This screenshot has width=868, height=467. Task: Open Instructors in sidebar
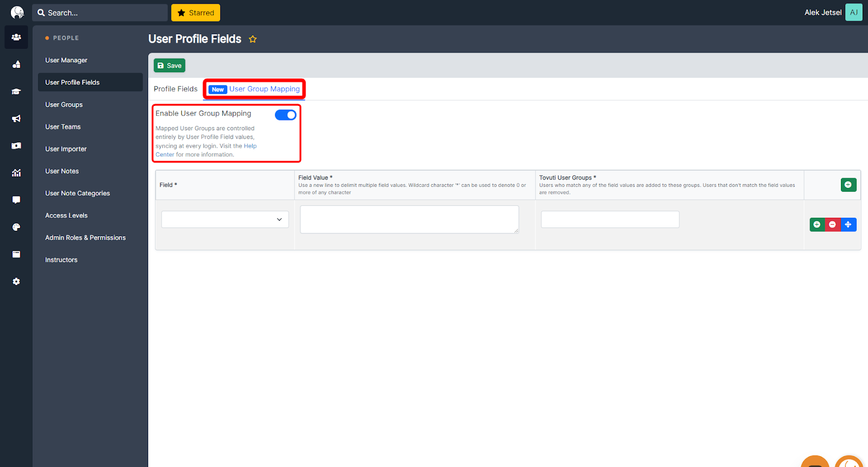click(61, 260)
